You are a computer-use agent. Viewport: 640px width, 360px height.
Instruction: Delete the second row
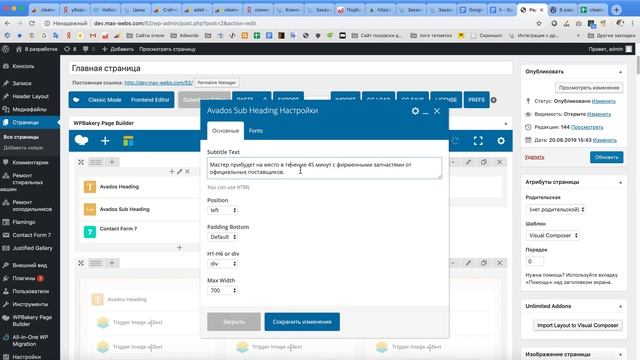(x=500, y=263)
